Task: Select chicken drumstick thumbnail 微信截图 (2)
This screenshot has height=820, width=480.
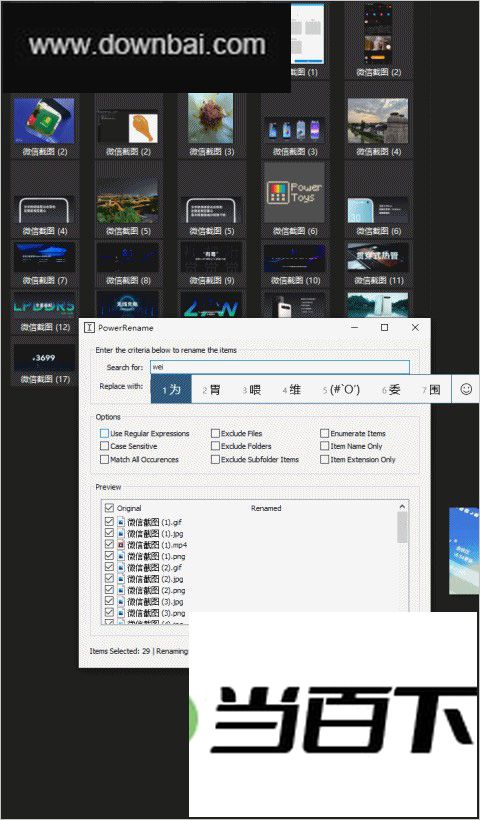Action: [128, 126]
